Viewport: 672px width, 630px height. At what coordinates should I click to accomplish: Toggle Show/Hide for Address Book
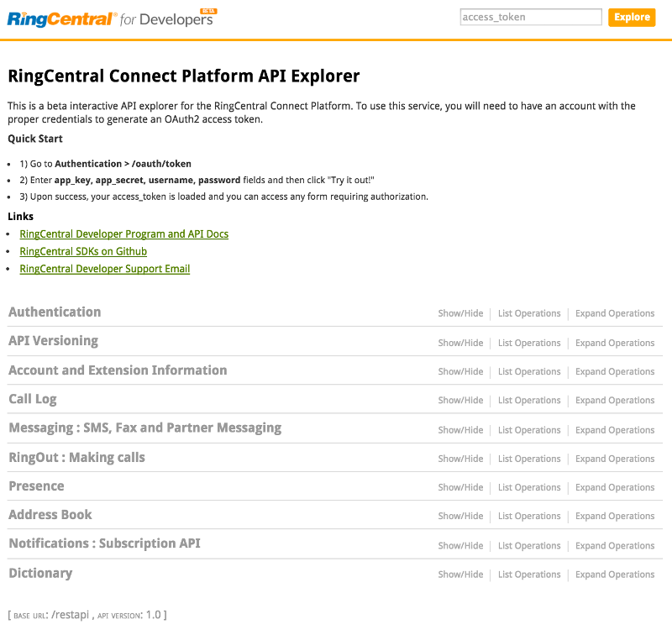(x=460, y=516)
